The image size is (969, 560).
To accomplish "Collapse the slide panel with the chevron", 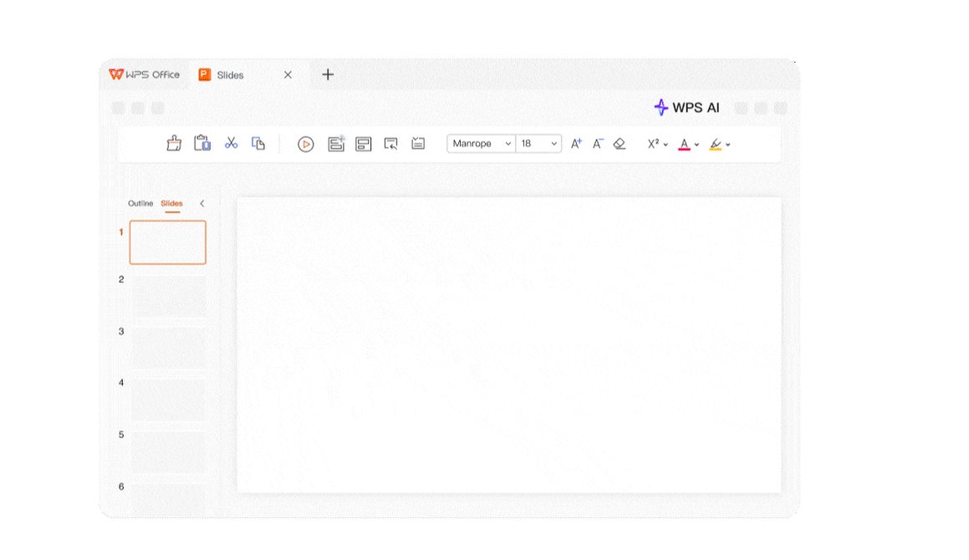I will (201, 203).
